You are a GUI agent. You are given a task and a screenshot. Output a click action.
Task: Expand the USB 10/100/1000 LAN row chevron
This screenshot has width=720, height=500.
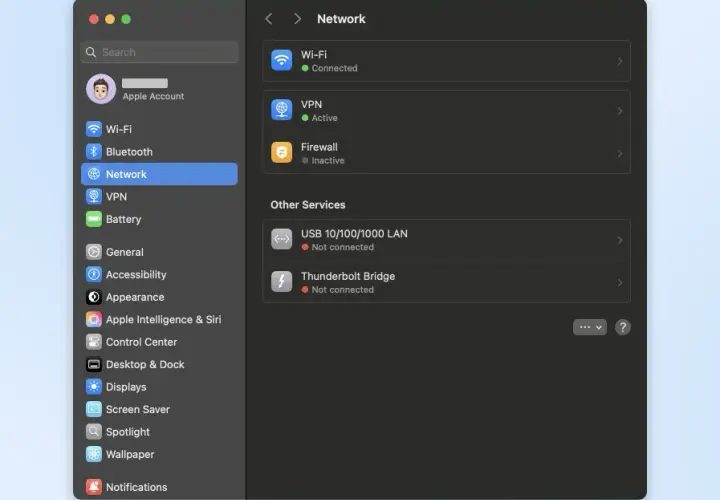[620, 240]
